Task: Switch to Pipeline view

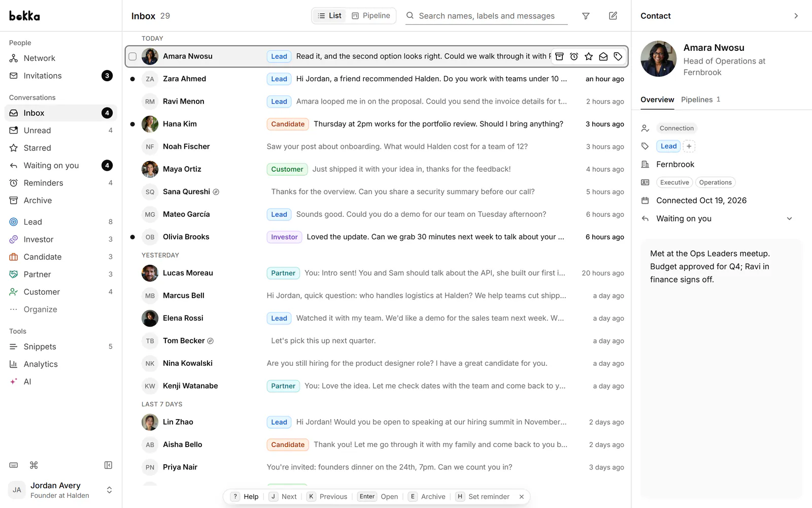Action: (x=371, y=16)
